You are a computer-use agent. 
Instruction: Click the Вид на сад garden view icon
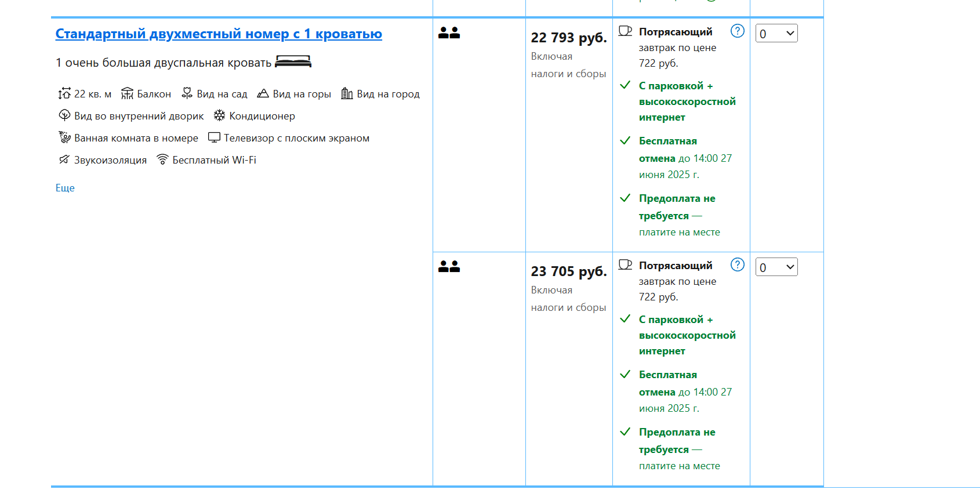(187, 93)
